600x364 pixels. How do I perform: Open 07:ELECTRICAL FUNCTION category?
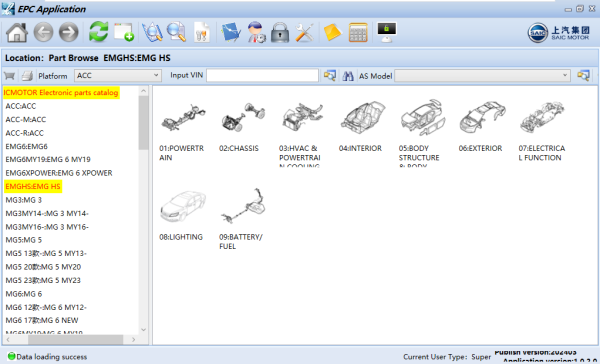[542, 131]
